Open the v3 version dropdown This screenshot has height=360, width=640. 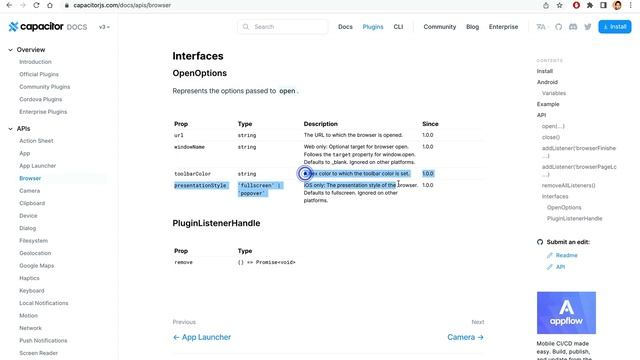pyautogui.click(x=104, y=27)
